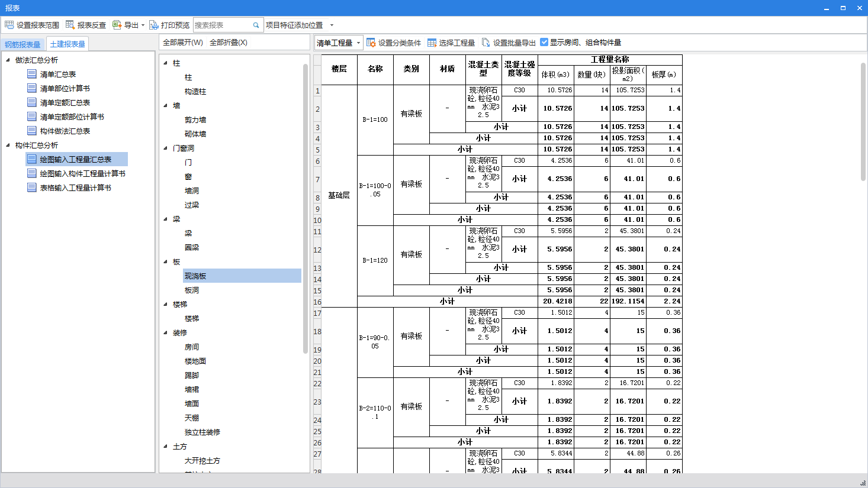Select 板洞 in the component tree
Viewport: 868px width, 488px height.
coord(192,290)
